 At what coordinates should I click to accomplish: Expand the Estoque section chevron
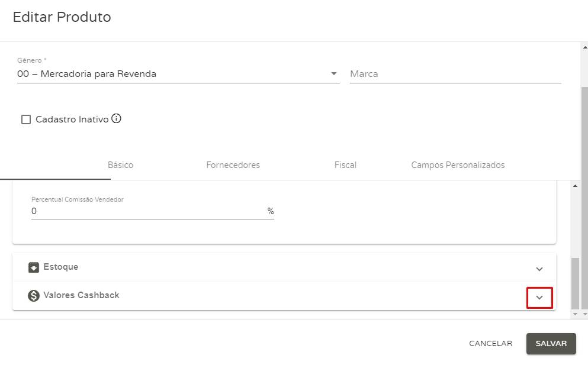point(539,269)
